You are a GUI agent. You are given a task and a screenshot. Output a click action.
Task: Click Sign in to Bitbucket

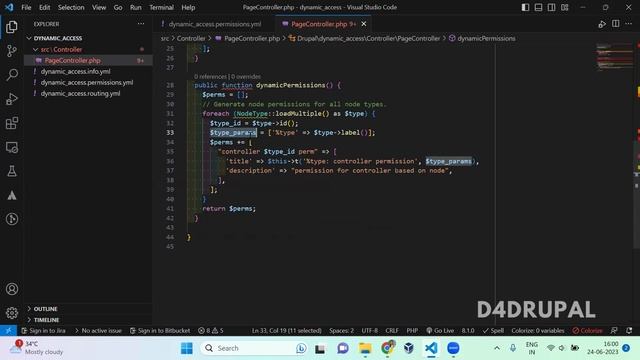point(160,331)
